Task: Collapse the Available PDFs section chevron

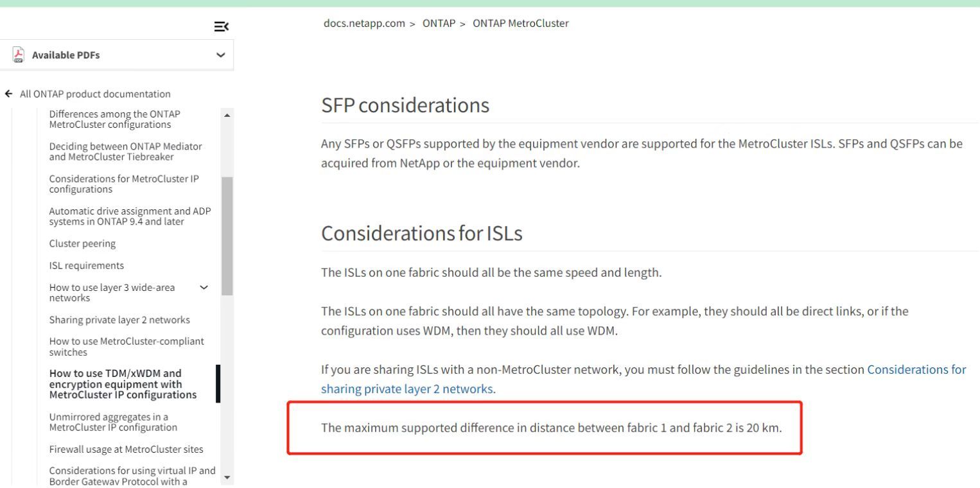Action: coord(220,55)
